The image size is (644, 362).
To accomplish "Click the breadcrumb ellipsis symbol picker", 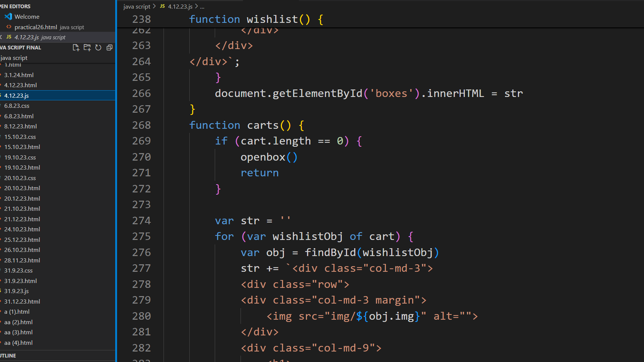I will pos(202,6).
